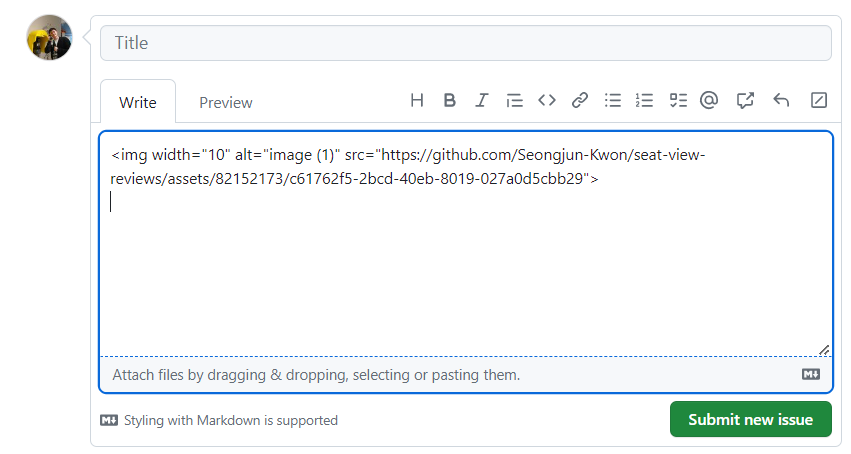Insert a numbered list
Screen dimensions: 851x454
645,100
